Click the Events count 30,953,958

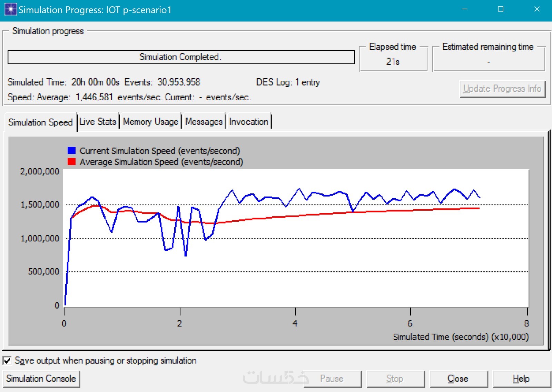coord(179,82)
